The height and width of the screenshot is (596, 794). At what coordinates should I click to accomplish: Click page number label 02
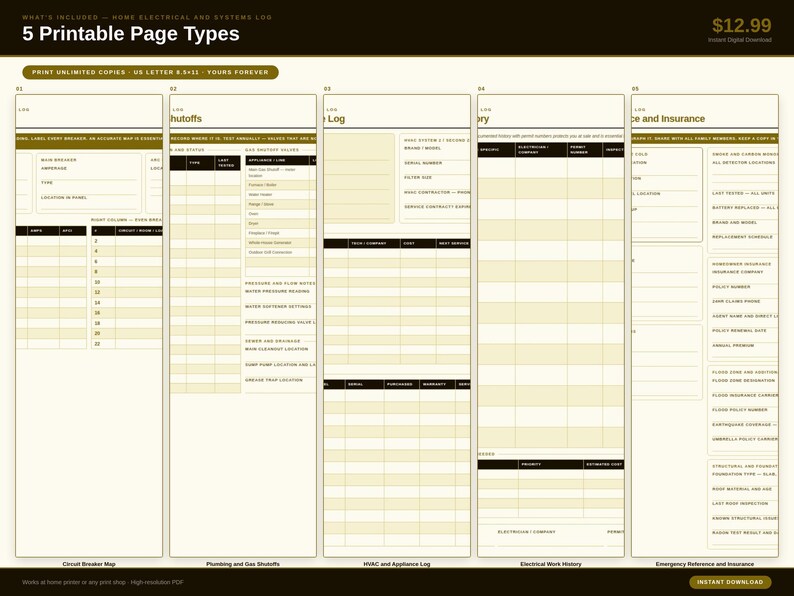(x=173, y=89)
